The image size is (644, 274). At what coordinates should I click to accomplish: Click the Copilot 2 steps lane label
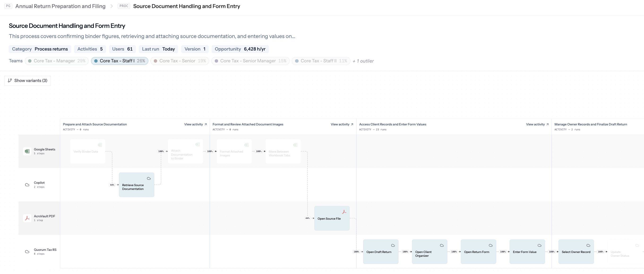(x=39, y=184)
